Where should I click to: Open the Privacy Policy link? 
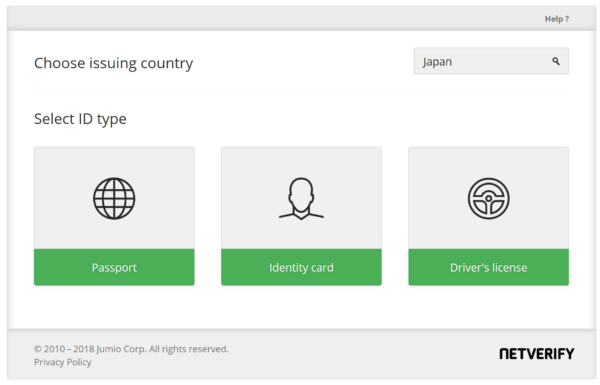[x=62, y=362]
